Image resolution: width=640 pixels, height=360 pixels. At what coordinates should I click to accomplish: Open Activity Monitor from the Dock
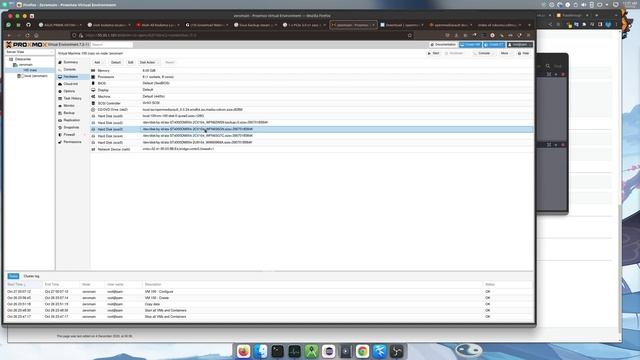(294, 351)
